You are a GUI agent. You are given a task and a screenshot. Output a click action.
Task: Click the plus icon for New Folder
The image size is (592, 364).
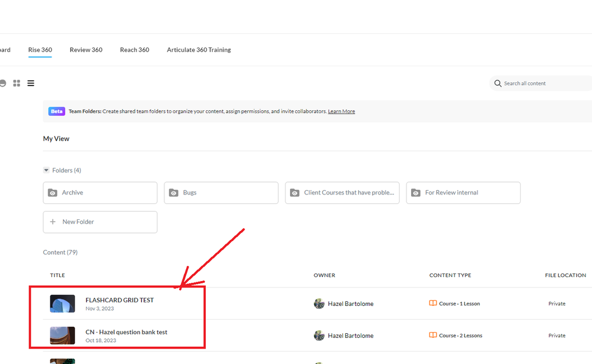53,222
